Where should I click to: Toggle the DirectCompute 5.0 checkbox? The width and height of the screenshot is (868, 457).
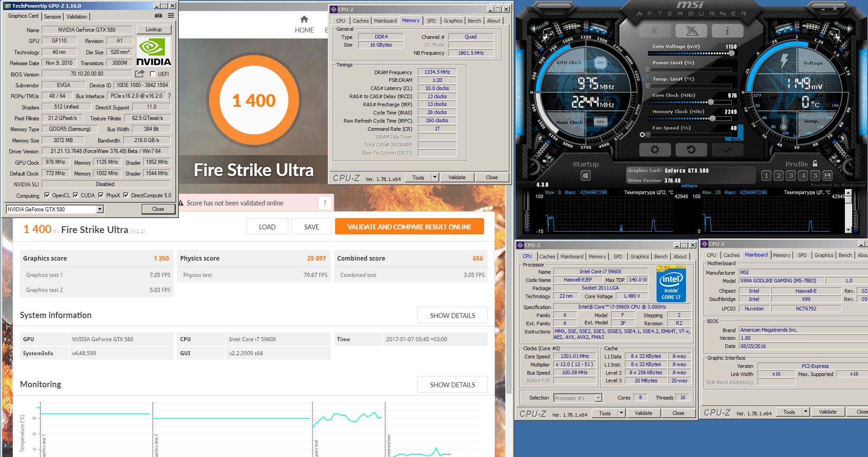tap(126, 195)
